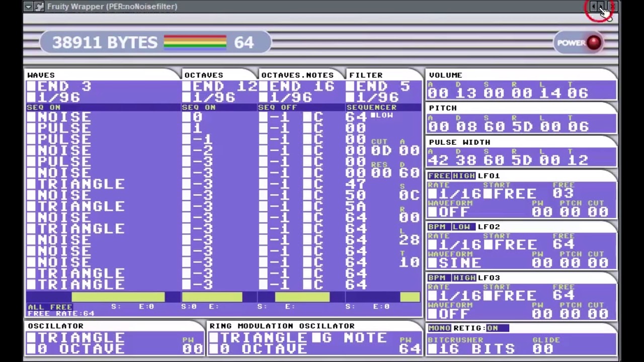Click the octave step showing 0
Image resolution: width=644 pixels, height=362 pixels.
coord(193,117)
